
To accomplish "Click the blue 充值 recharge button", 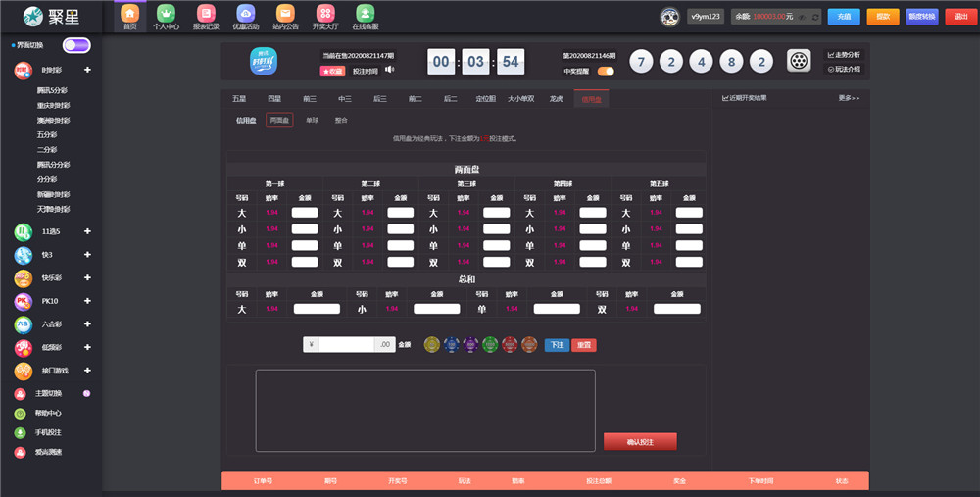I will click(844, 17).
